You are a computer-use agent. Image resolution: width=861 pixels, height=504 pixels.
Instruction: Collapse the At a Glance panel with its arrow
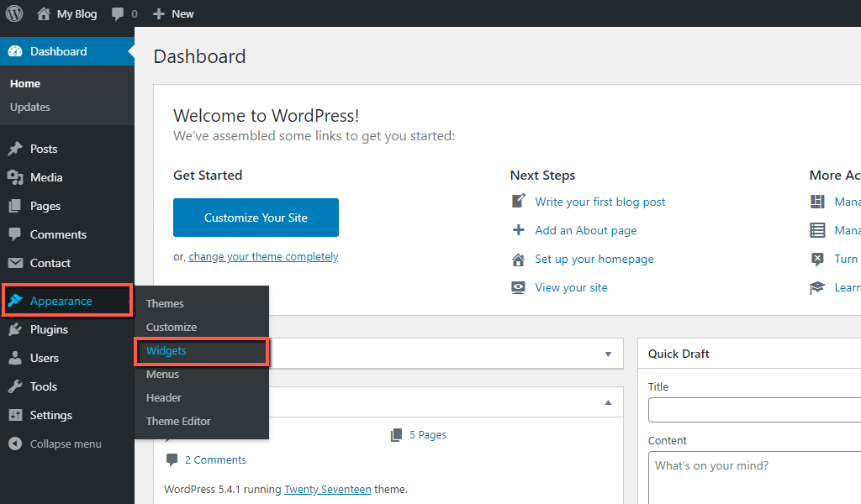[608, 402]
